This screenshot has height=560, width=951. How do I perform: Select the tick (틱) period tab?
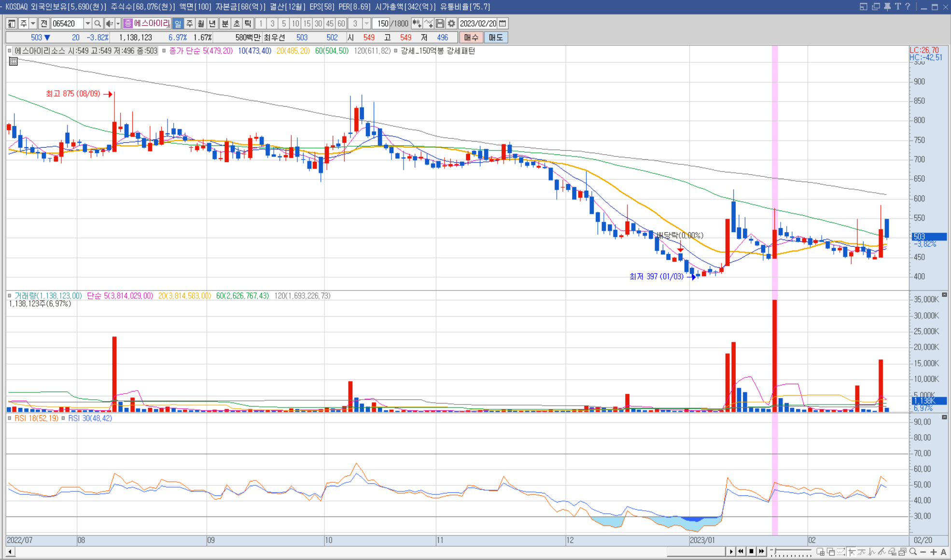(248, 24)
